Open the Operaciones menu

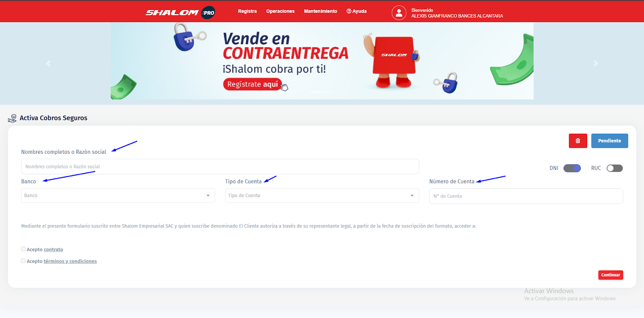click(280, 11)
